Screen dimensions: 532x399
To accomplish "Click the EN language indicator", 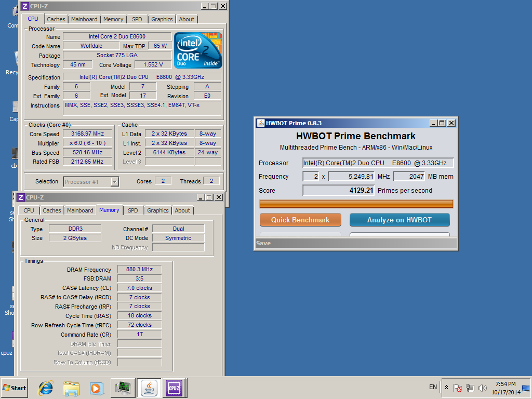I will coord(433,387).
